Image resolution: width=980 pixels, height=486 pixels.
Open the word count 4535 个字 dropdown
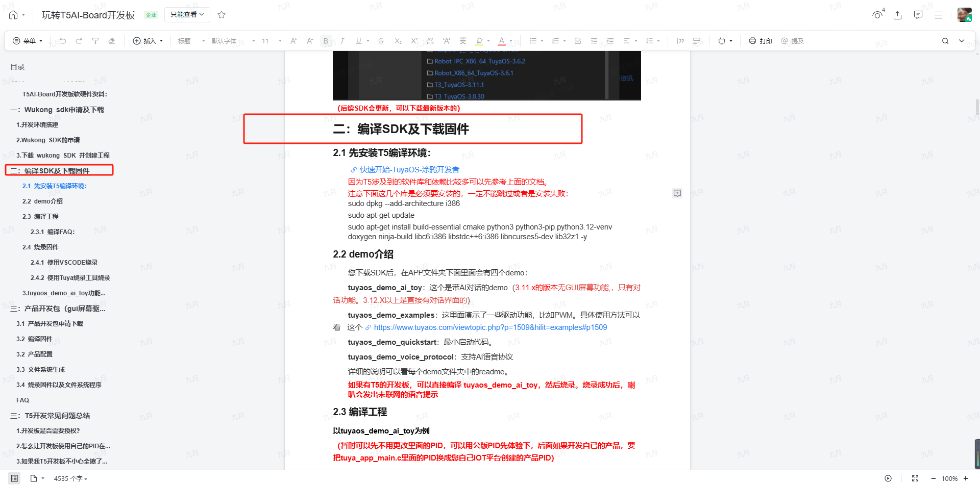pos(70,478)
